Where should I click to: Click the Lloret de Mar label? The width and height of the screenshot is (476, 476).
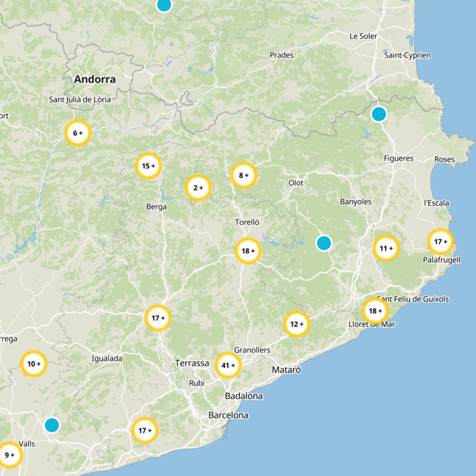point(372,324)
